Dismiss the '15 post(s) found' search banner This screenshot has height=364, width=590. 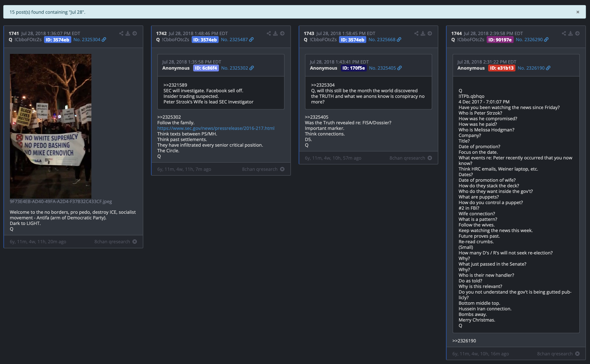pos(578,12)
